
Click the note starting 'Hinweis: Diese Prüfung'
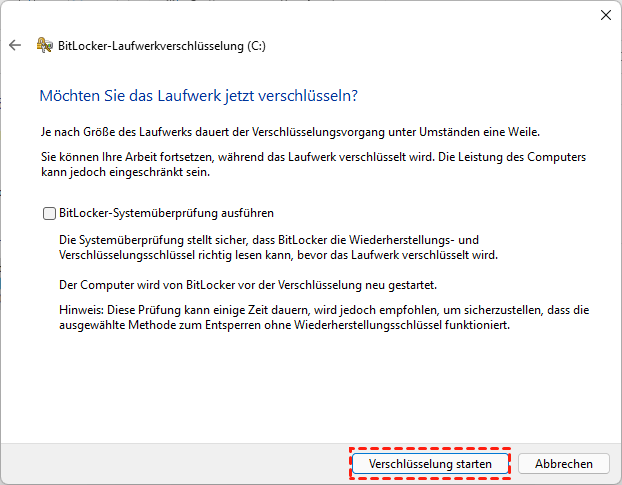pyautogui.click(x=324, y=318)
